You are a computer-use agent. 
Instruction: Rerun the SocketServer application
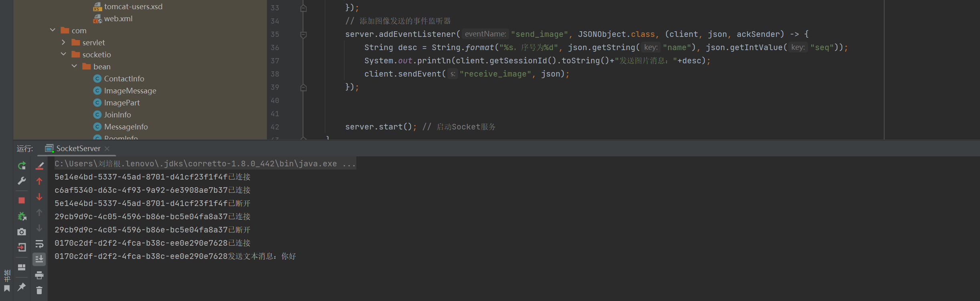coord(22,166)
